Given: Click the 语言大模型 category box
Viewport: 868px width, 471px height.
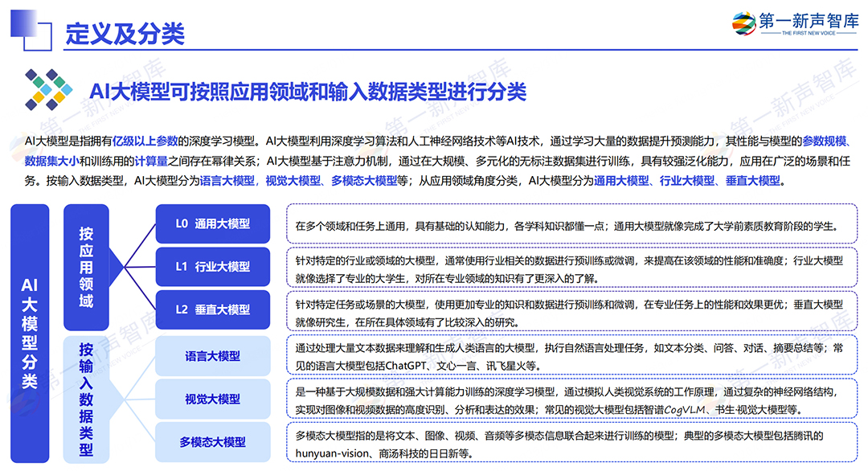Looking at the screenshot, I should (212, 356).
